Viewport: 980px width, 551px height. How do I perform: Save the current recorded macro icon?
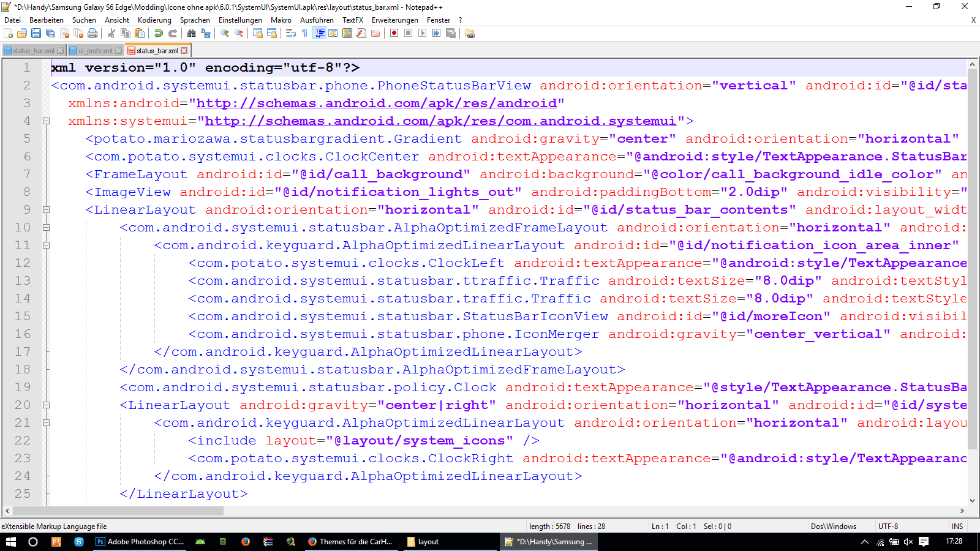451,33
